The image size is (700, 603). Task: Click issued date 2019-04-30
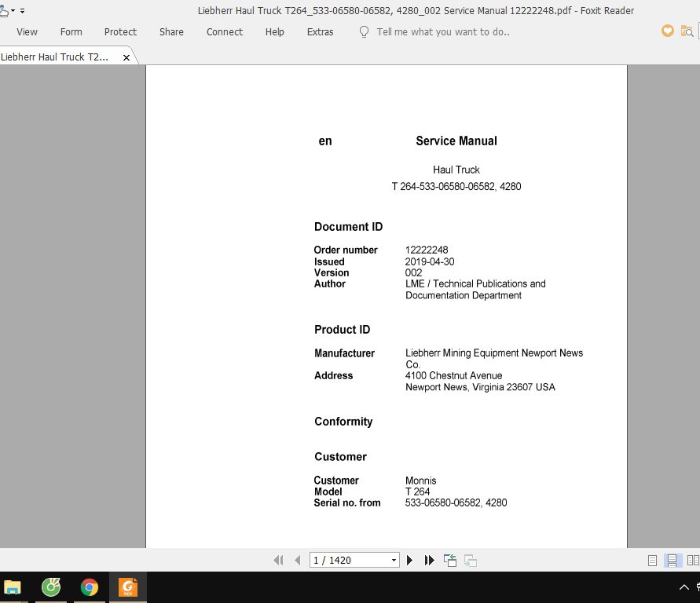(x=430, y=261)
